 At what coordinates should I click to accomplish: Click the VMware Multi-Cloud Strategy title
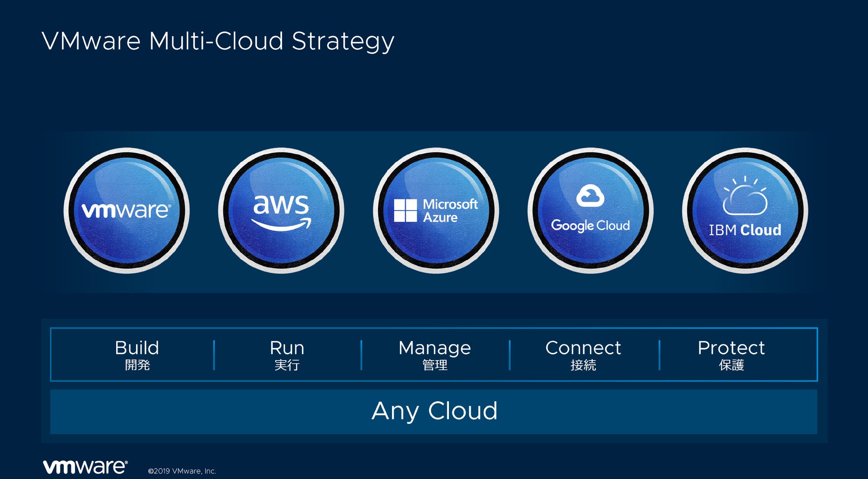pyautogui.click(x=218, y=42)
